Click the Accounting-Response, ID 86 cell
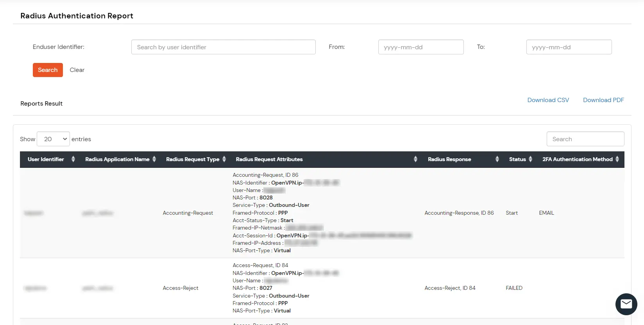This screenshot has width=644, height=325. tap(459, 213)
